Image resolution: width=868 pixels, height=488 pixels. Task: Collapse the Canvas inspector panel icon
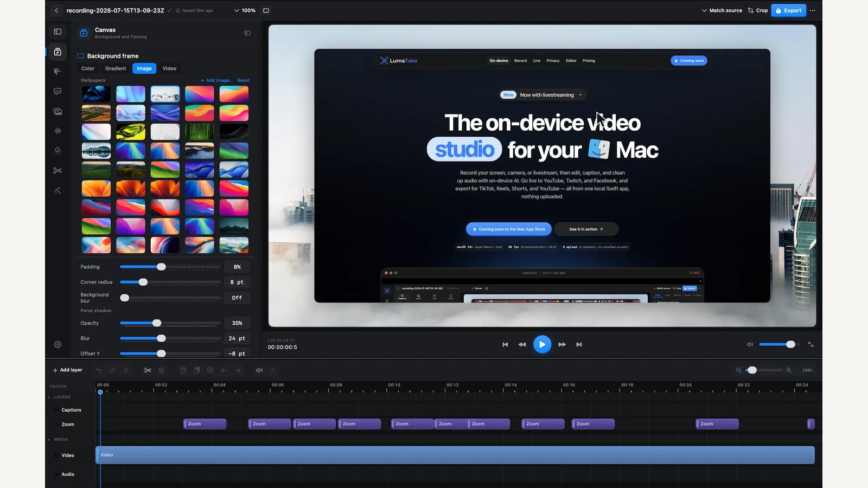(x=247, y=33)
